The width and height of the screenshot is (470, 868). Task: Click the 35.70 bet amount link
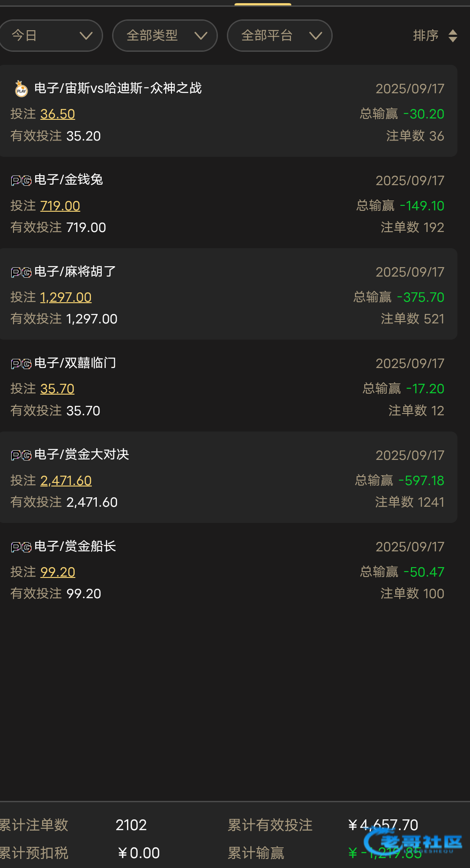pyautogui.click(x=57, y=389)
